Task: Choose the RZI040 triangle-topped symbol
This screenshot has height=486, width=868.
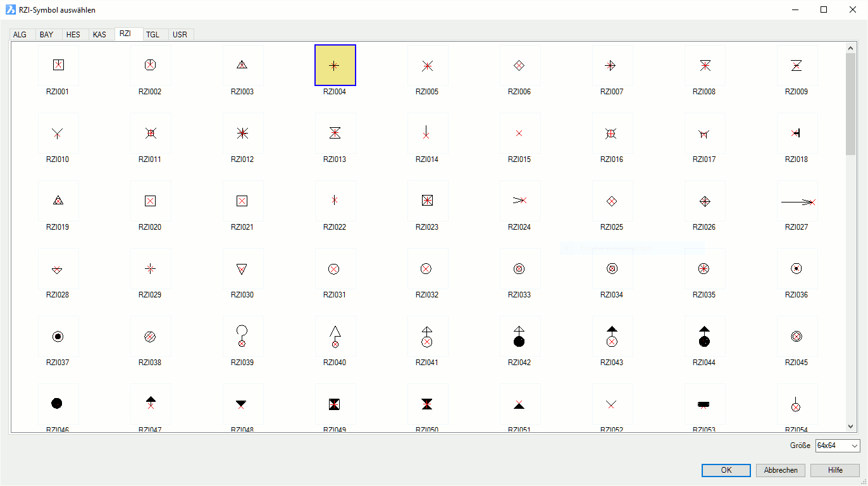Action: (335, 336)
